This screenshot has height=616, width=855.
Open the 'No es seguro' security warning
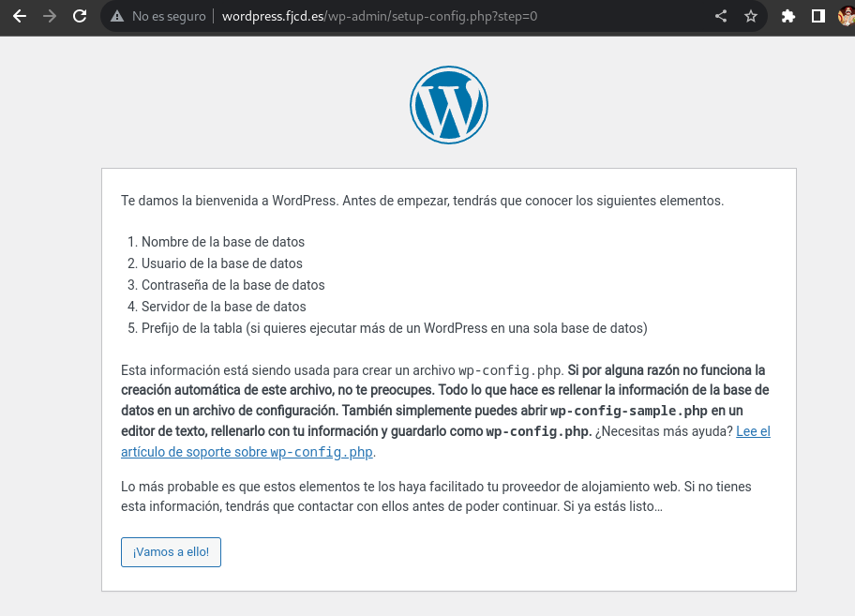pos(158,16)
